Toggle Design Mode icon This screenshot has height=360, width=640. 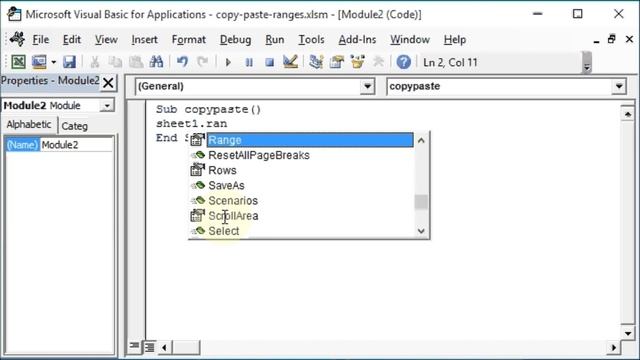pos(290,62)
